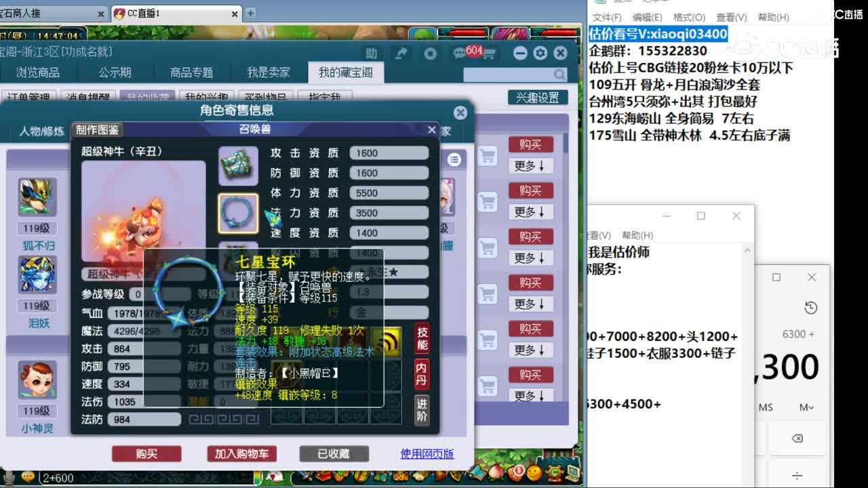Expand the topmost 更多 dropdown beside 购买
Image resolution: width=868 pixels, height=488 pixels.
(531, 166)
